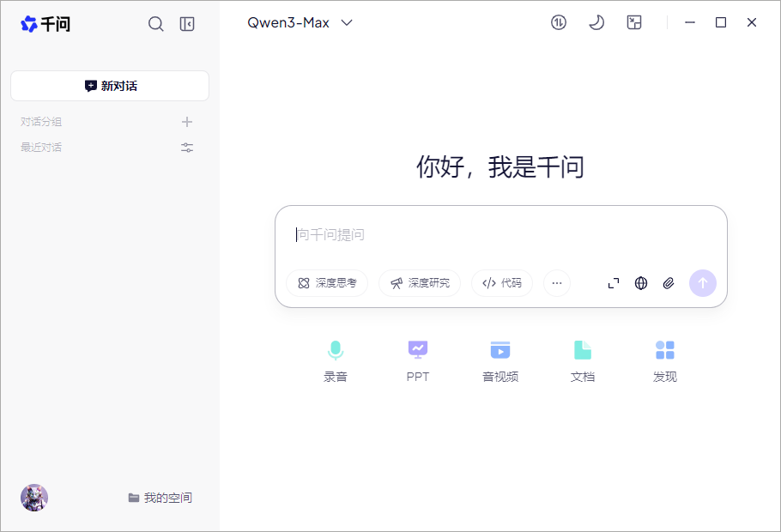The width and height of the screenshot is (781, 532).
Task: Click the circled up-down arrows icon in header
Action: point(559,22)
